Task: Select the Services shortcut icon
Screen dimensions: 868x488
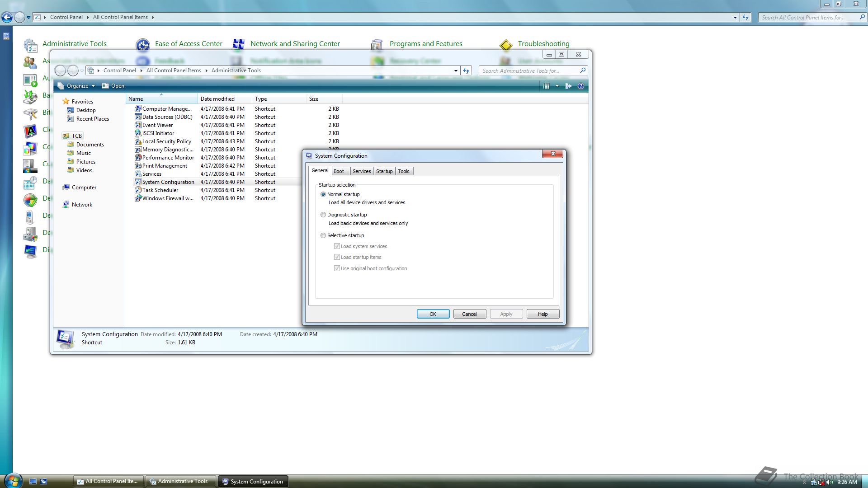Action: pos(138,174)
